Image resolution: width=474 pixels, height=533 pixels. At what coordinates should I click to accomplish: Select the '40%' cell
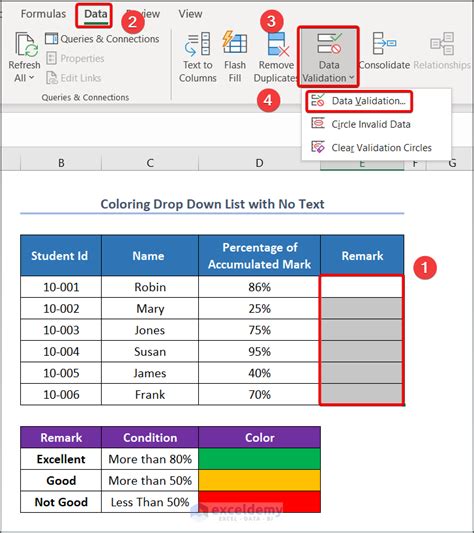[259, 373]
